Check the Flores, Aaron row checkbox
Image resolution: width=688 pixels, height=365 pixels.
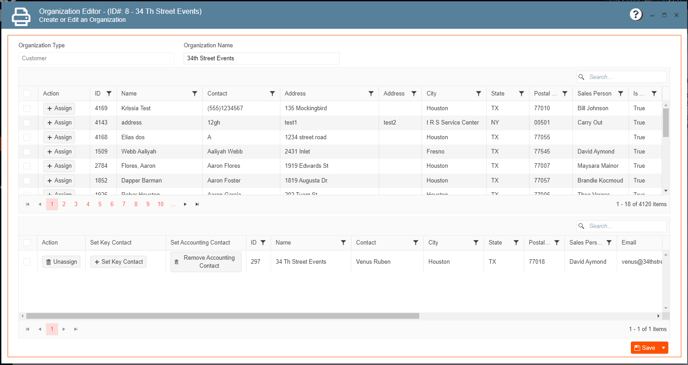coord(27,166)
